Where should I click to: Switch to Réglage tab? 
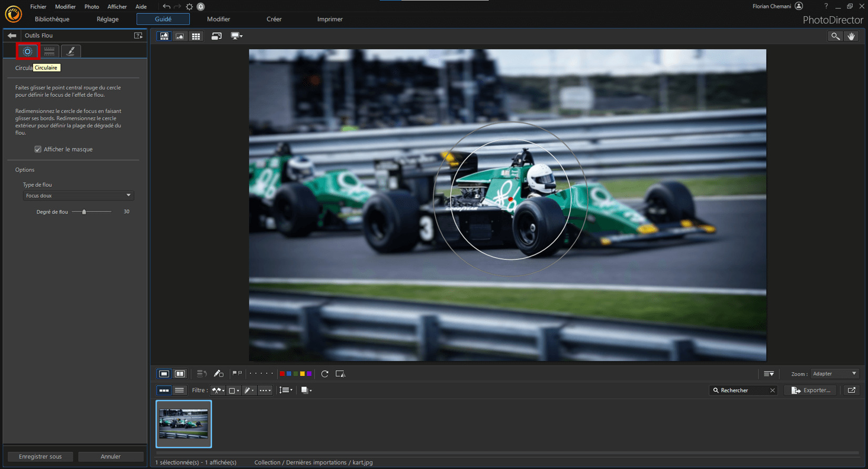pos(108,19)
